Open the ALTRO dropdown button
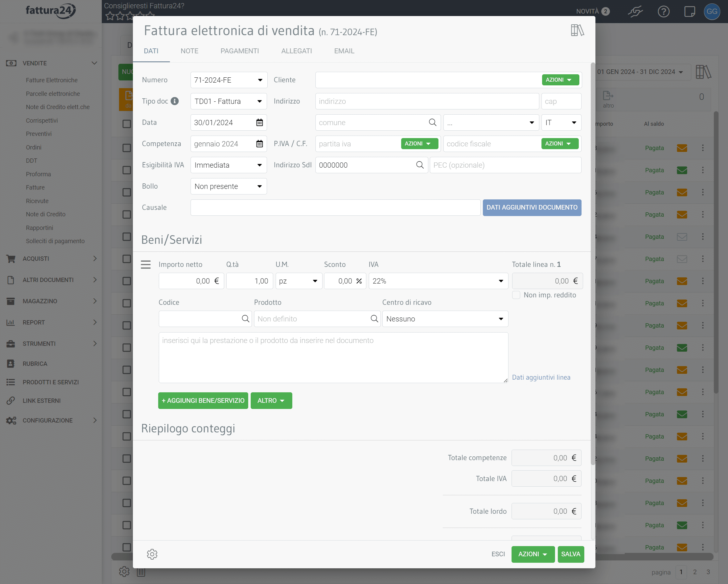728x584 pixels. pos(271,401)
